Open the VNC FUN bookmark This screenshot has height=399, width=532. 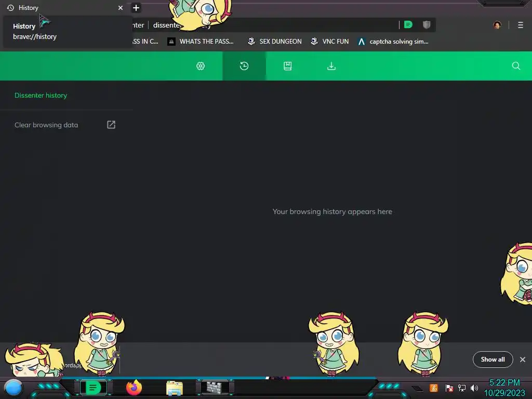click(330, 42)
